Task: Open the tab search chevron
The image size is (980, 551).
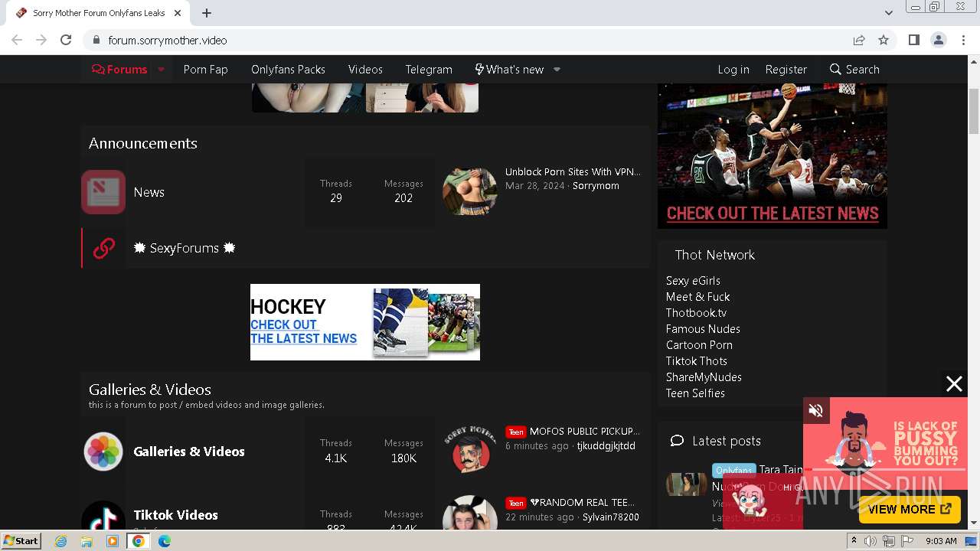Action: [x=888, y=13]
